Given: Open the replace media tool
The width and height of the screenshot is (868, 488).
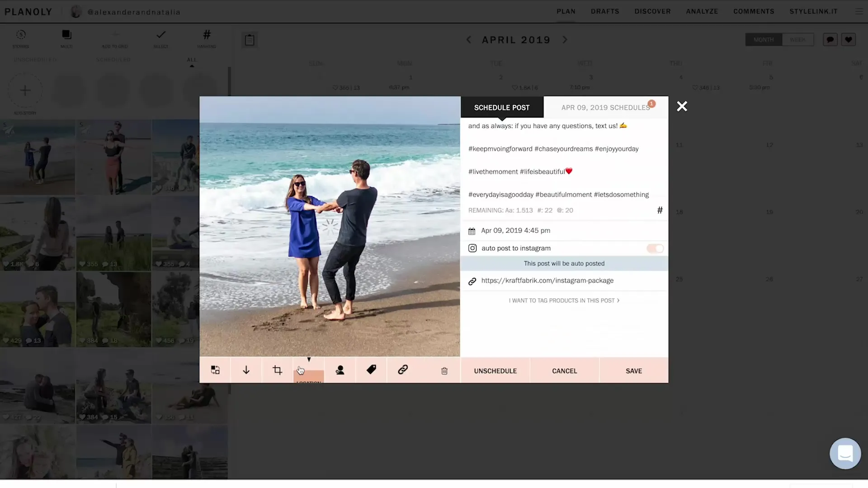Looking at the screenshot, I should pyautogui.click(x=215, y=370).
